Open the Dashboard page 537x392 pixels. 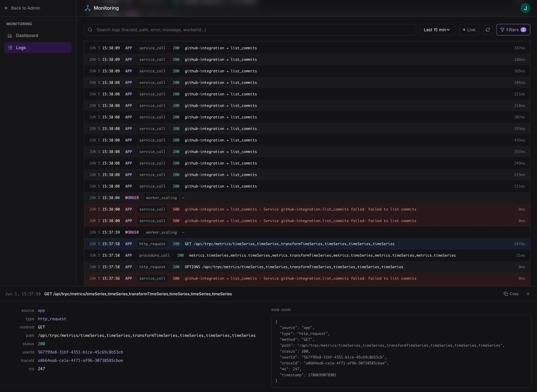[x=38, y=35]
